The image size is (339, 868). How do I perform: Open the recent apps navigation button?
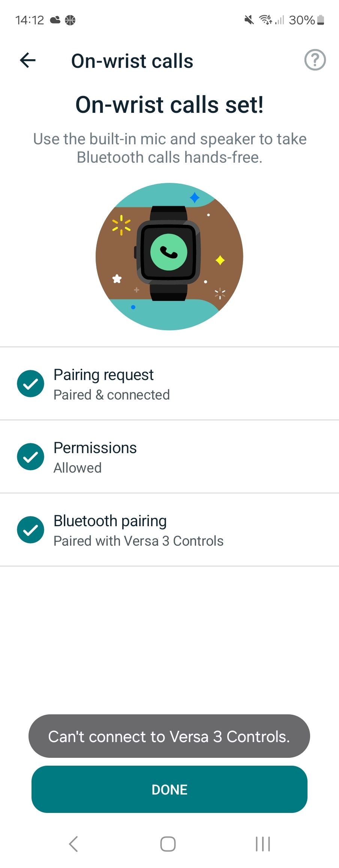(x=262, y=844)
